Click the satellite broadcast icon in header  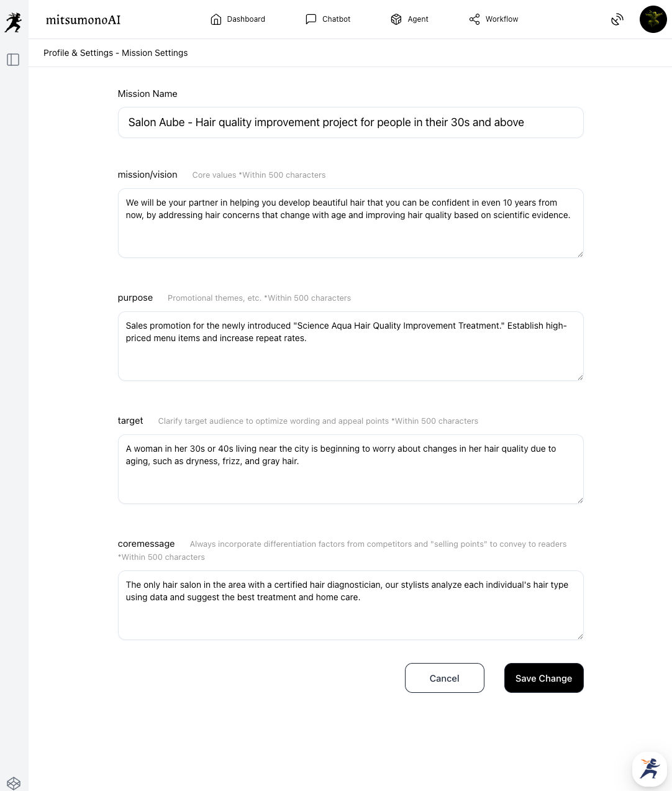coord(617,20)
